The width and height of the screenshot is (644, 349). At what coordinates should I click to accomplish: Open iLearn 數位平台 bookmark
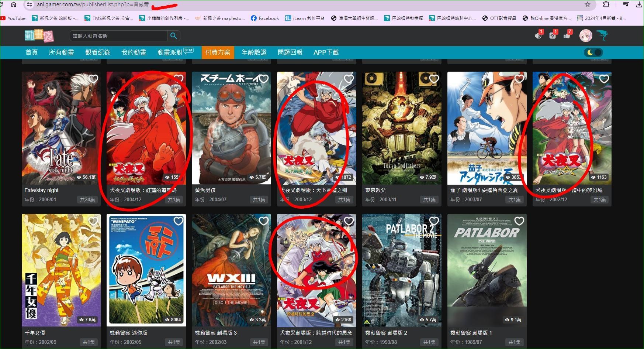point(305,18)
